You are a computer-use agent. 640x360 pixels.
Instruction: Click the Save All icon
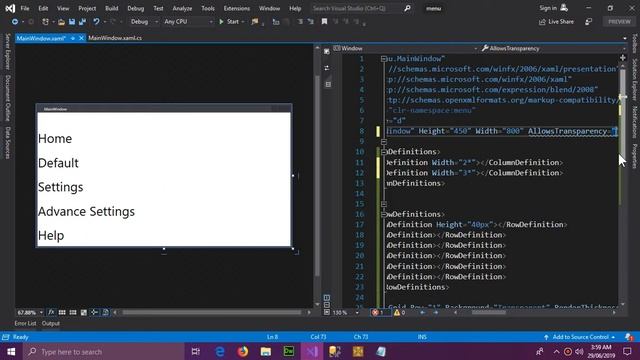click(x=82, y=22)
